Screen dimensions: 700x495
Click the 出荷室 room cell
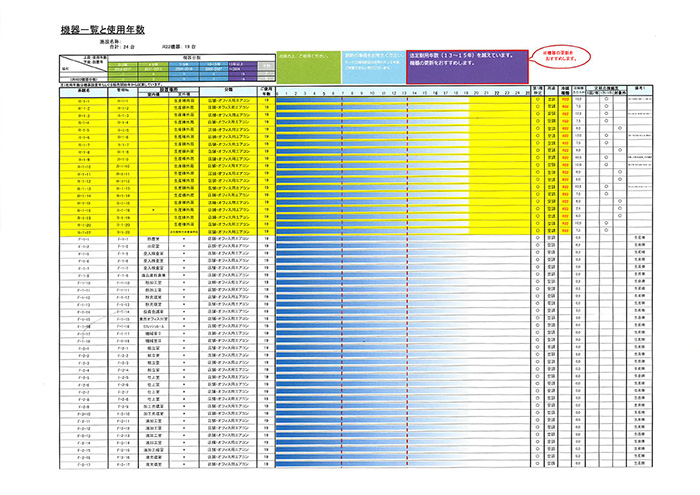[154, 246]
